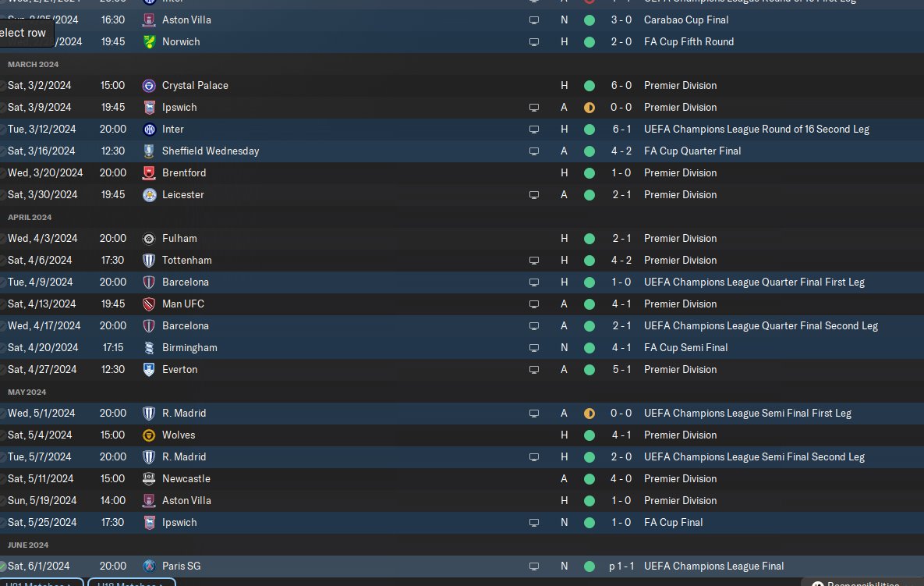Screen dimensions: 924x586
Task: Click the Paris SG club logo
Action: (149, 566)
